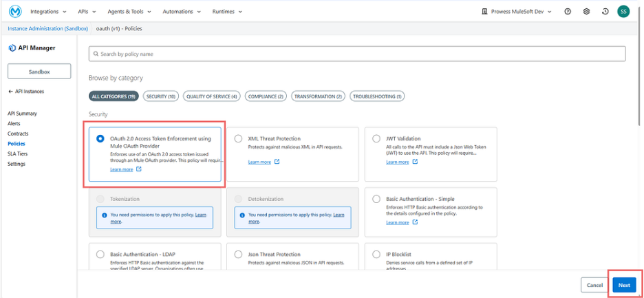Open Learn more under JWT Validation
Screen dimensions: 644x298
pyautogui.click(x=398, y=162)
